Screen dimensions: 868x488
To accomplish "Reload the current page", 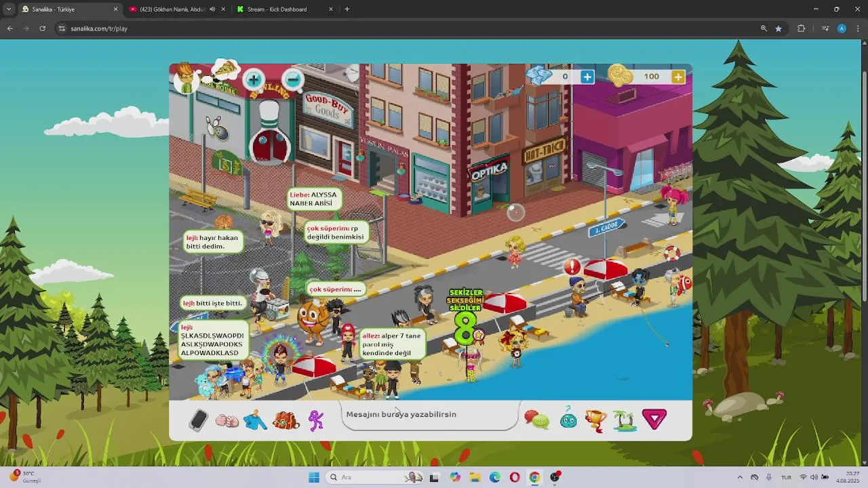I will (x=42, y=28).
